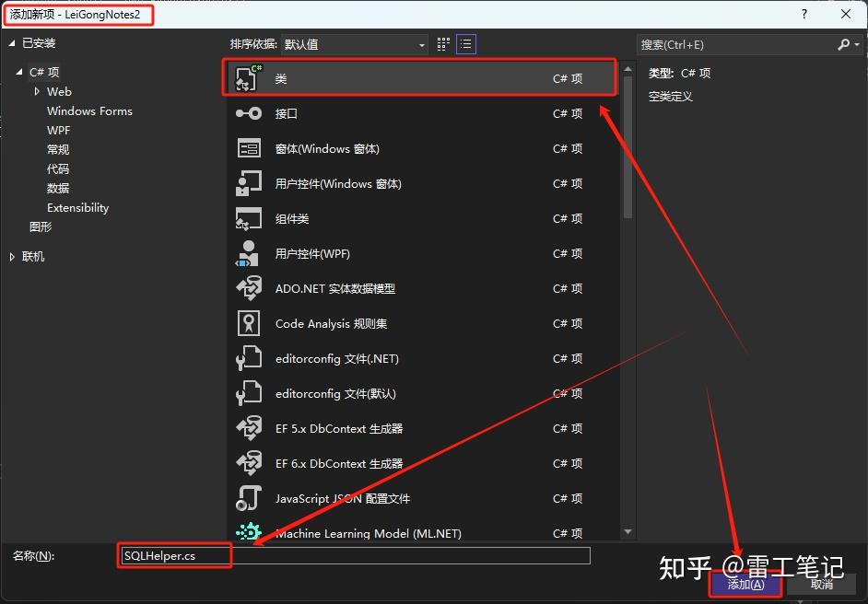
Task: Click the template list scroll down arrow
Action: coord(628,531)
